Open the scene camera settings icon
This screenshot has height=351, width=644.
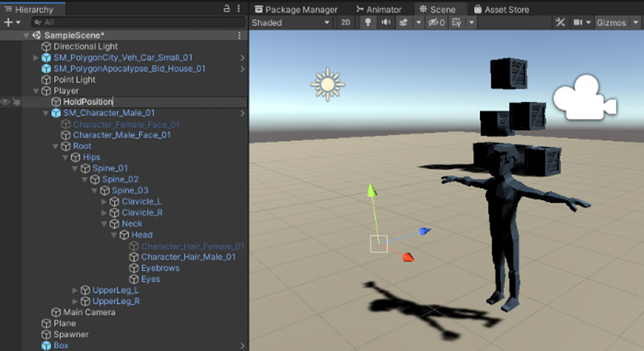[x=578, y=22]
